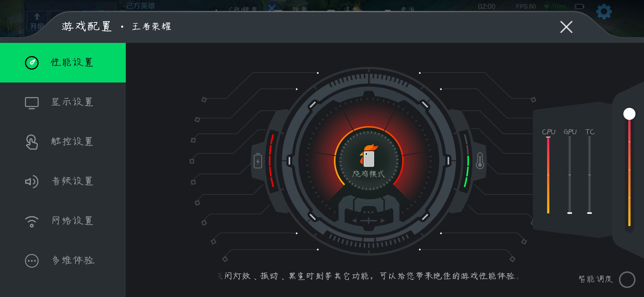This screenshot has height=297, width=644.
Task: Tap the 烧鸡模式 rooster mode dial center
Action: [369, 161]
